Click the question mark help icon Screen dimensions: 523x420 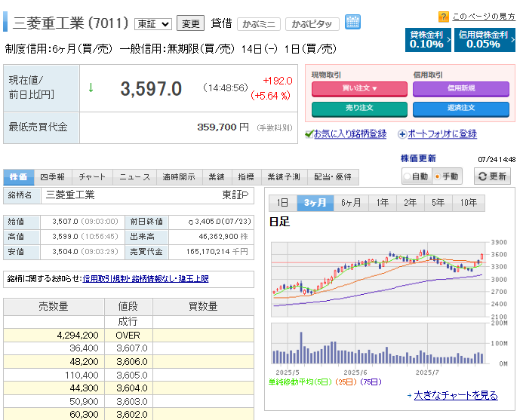tap(443, 17)
